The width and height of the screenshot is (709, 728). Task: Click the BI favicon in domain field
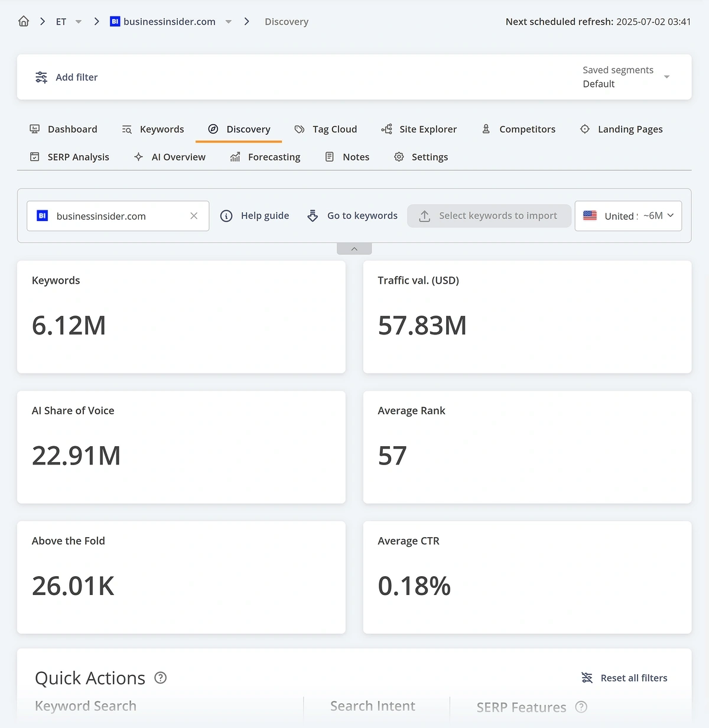(43, 216)
